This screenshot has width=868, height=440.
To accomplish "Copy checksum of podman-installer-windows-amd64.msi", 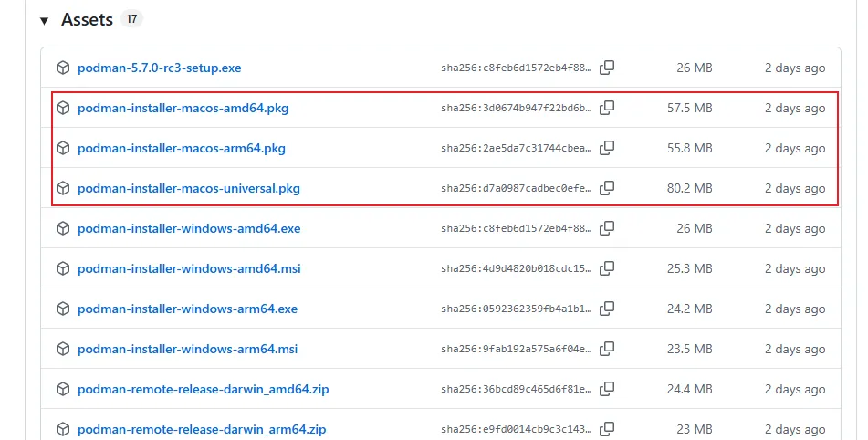I will (607, 268).
